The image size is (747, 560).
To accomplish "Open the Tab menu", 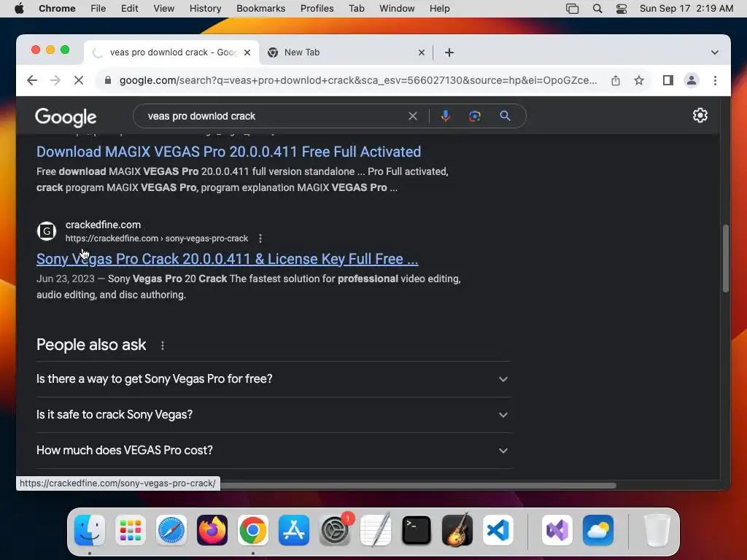I will pos(356,9).
